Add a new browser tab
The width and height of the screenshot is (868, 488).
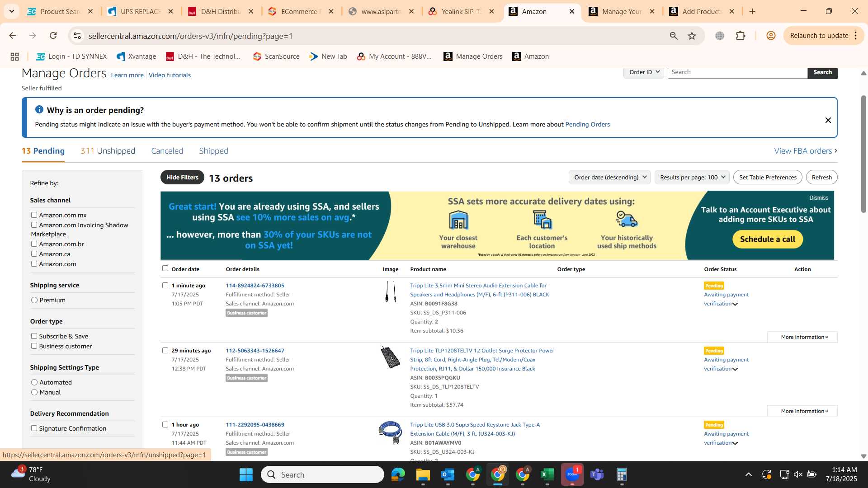pos(752,11)
